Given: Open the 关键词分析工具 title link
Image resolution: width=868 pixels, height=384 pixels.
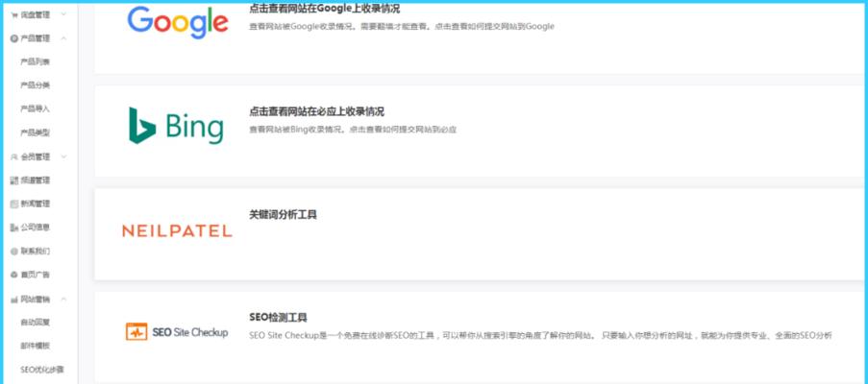Looking at the screenshot, I should click(x=283, y=215).
